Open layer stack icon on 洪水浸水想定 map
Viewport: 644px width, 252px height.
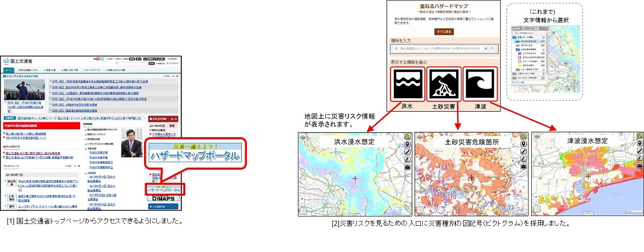303,137
